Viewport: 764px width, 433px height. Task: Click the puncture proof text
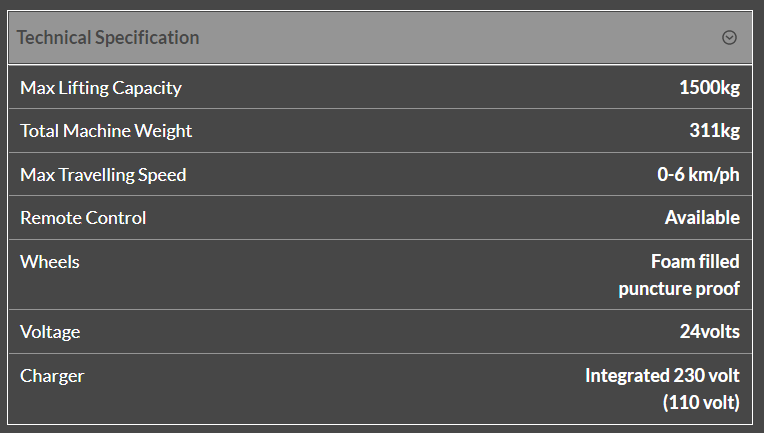point(679,289)
